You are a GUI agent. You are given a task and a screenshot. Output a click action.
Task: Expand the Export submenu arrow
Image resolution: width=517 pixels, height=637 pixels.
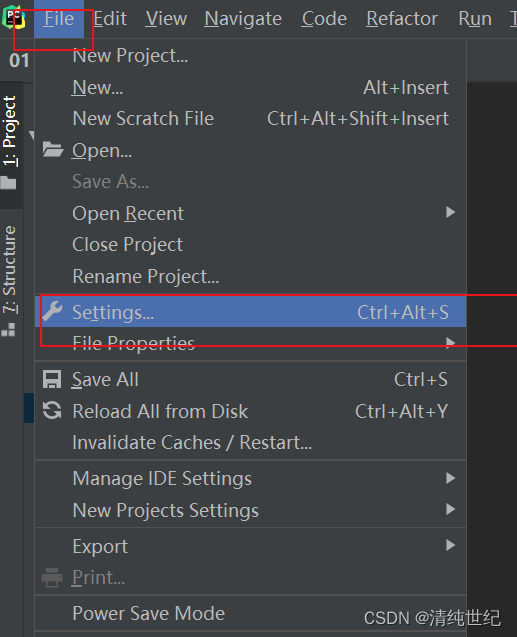[450, 545]
